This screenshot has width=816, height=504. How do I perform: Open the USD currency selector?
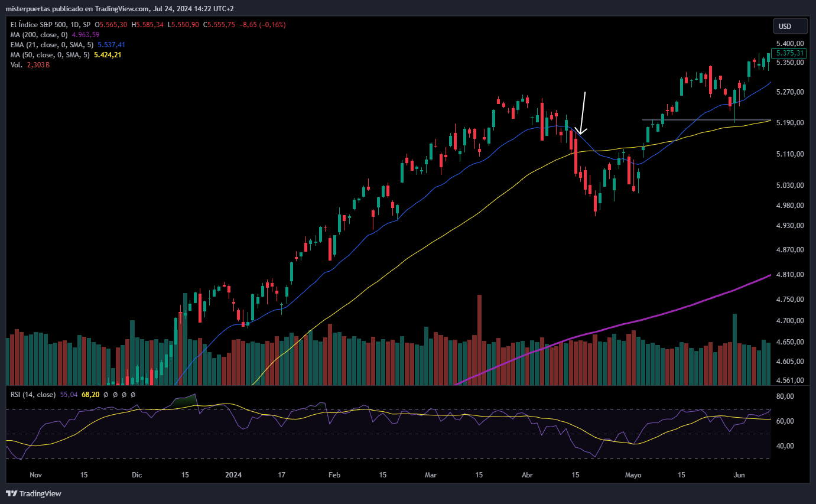pos(790,26)
